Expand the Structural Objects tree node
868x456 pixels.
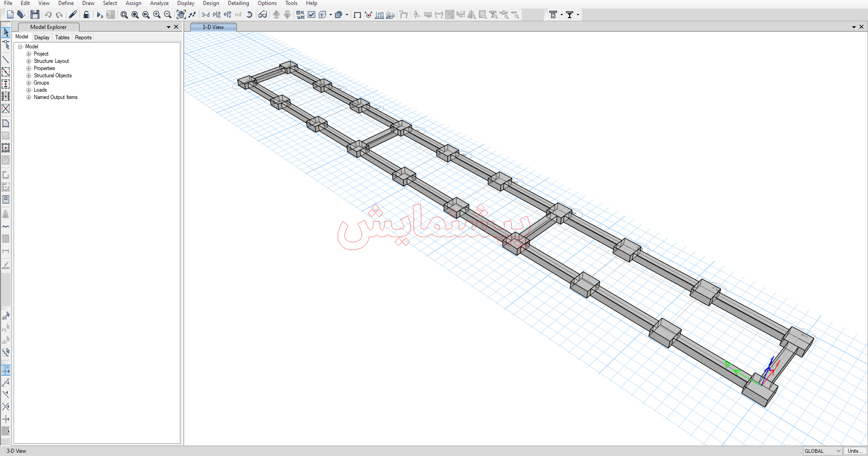click(29, 75)
